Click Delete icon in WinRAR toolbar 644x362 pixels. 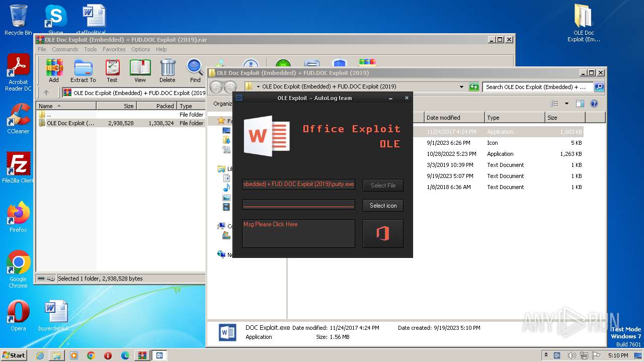click(x=168, y=71)
